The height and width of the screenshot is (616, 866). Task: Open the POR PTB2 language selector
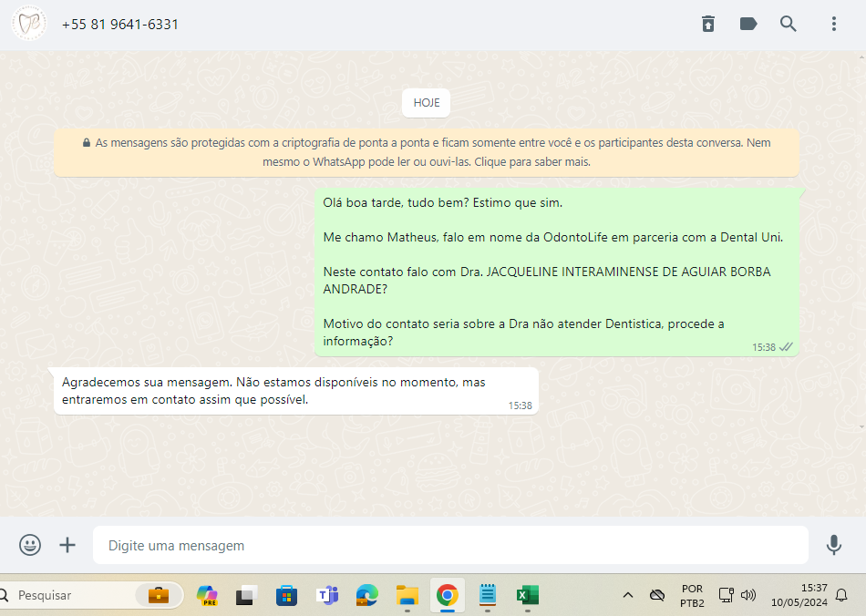pyautogui.click(x=692, y=595)
